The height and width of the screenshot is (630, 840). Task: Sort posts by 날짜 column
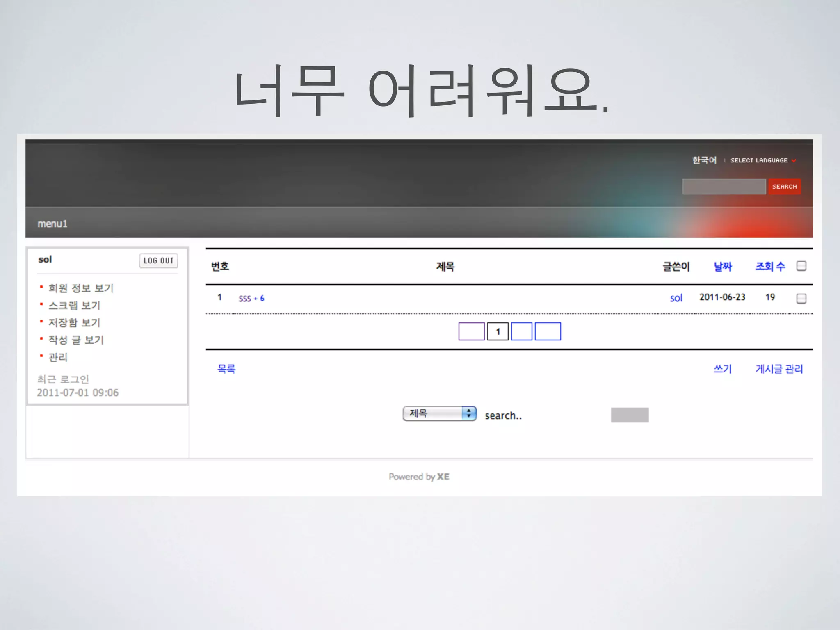[723, 267]
